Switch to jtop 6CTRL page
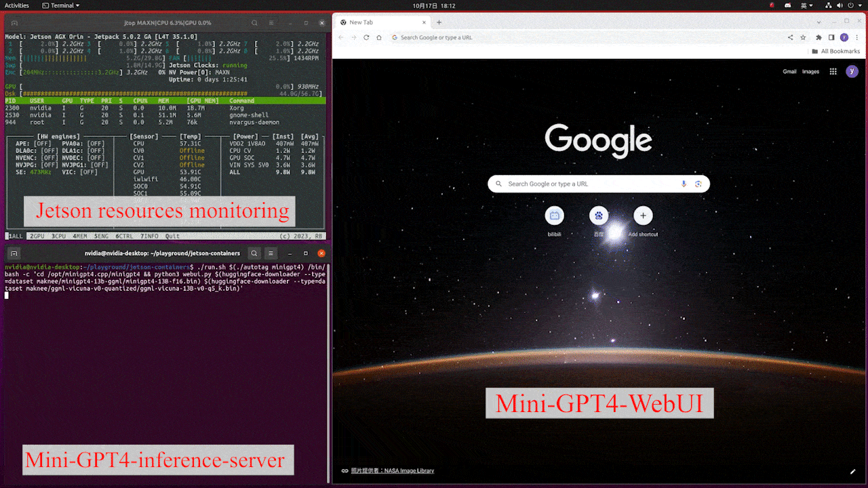Viewport: 868px width, 488px height. [125, 237]
